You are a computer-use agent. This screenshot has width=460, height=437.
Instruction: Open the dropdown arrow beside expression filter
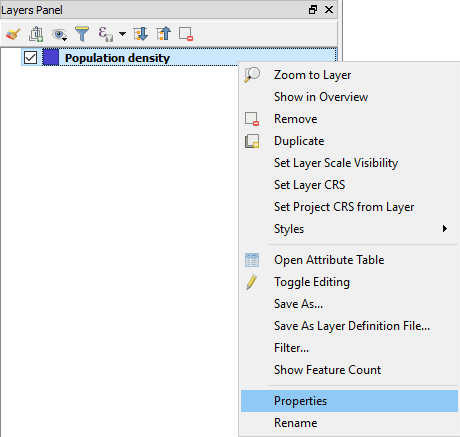(122, 34)
